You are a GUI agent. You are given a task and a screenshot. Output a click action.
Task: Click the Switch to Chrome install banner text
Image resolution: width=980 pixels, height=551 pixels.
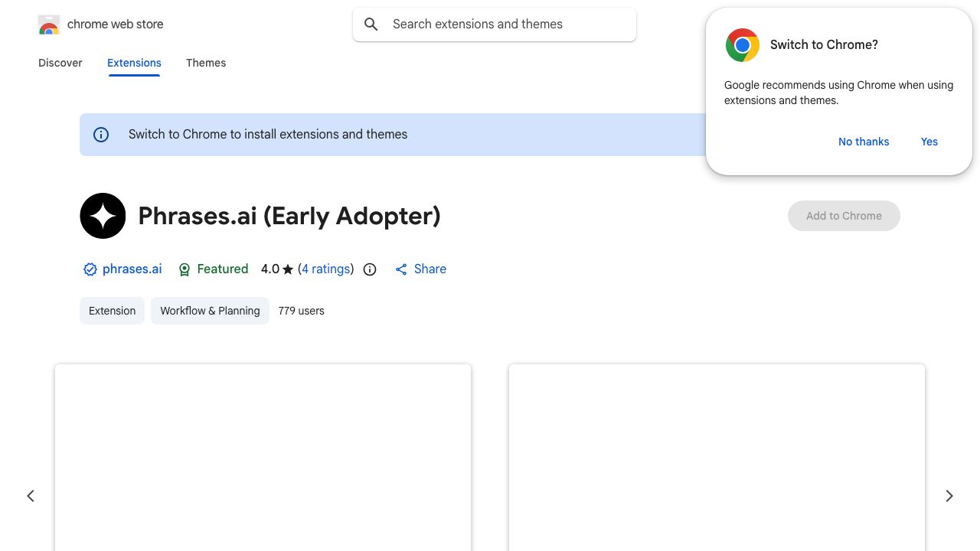[x=268, y=135]
